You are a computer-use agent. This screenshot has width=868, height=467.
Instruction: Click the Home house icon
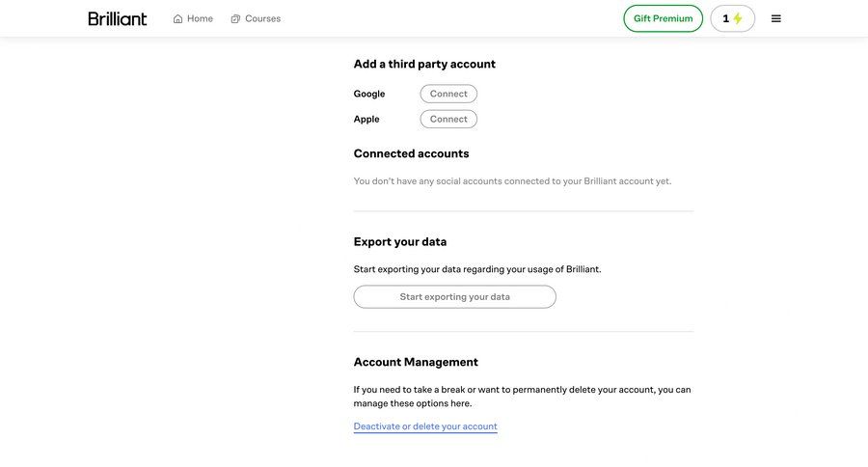point(177,18)
